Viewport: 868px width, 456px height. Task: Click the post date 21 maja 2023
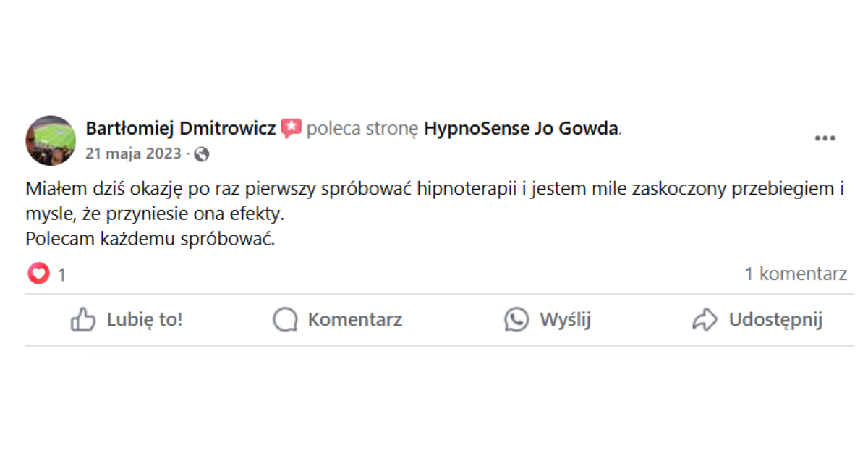pyautogui.click(x=133, y=153)
